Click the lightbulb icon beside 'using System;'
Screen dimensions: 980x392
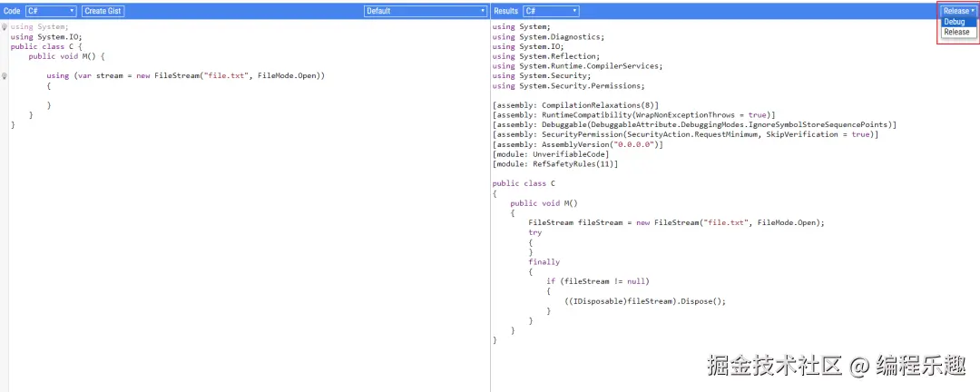point(5,27)
